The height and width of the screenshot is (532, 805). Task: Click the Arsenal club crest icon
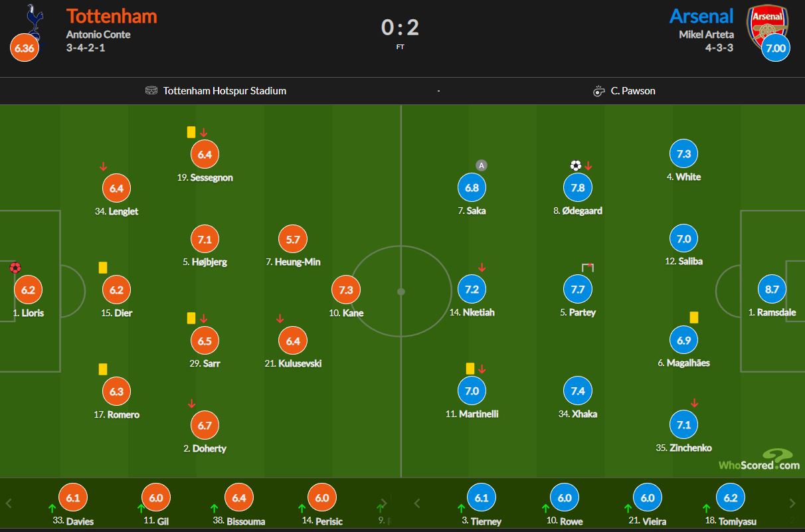tap(767, 25)
